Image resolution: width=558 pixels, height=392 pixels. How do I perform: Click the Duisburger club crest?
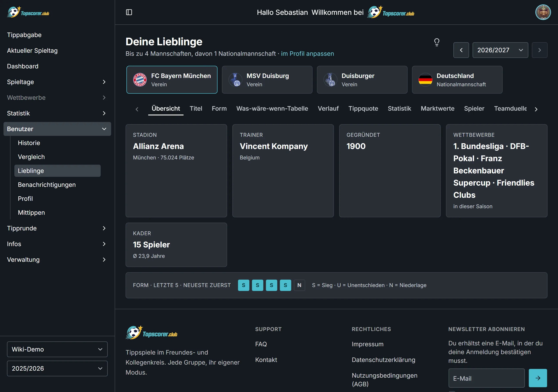(x=330, y=80)
